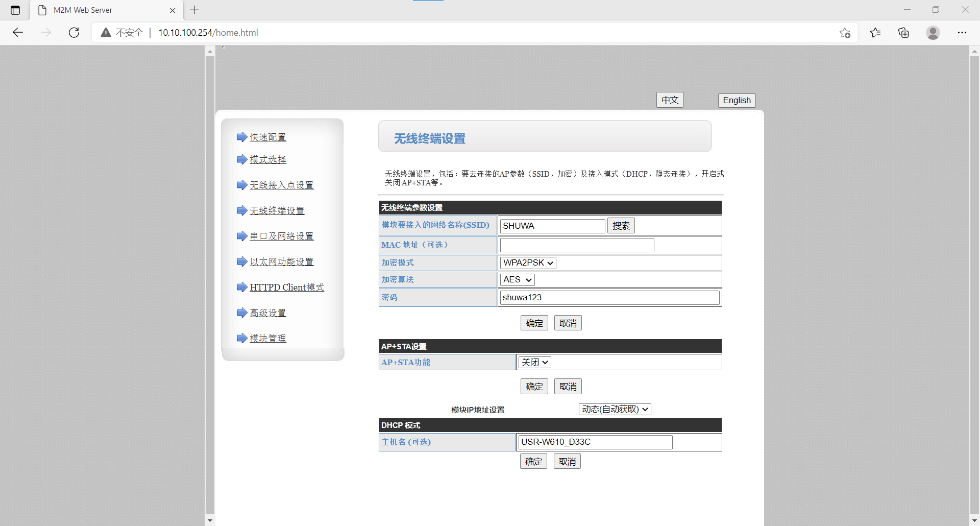Switch the language to English
Image resolution: width=980 pixels, height=526 pixels.
(x=737, y=100)
